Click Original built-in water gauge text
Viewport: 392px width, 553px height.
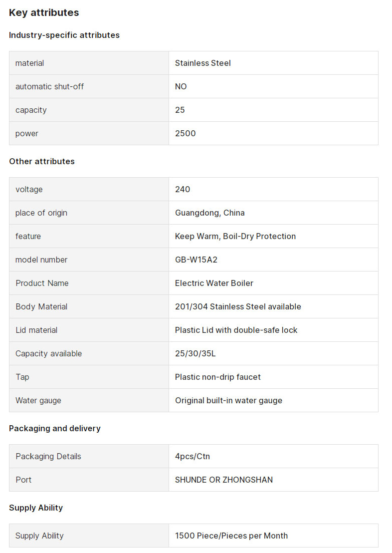(x=228, y=401)
